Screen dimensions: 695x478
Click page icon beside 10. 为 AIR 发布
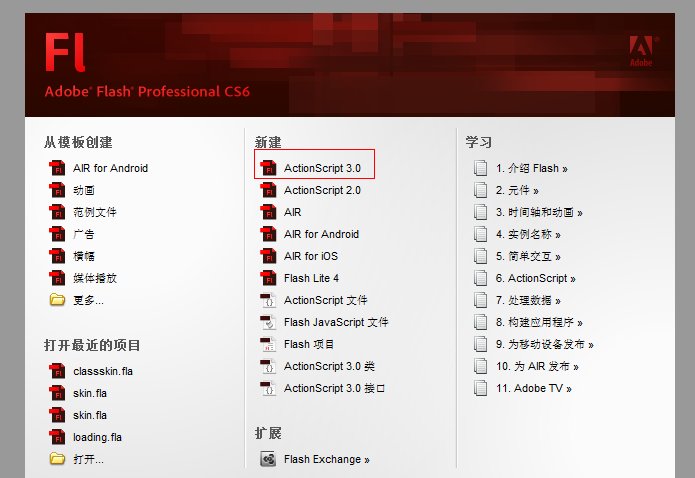(480, 366)
